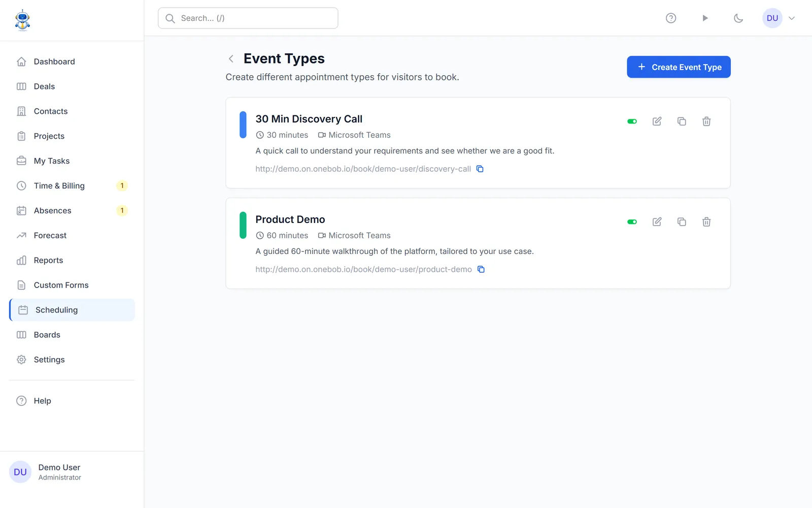This screenshot has height=508, width=812.
Task: Edit the Product Demo event
Action: 657,222
